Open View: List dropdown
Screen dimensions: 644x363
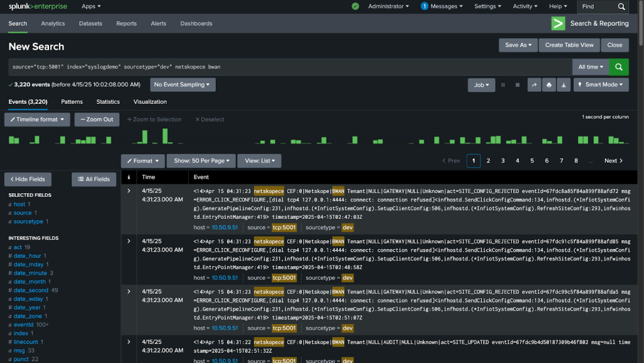click(260, 161)
